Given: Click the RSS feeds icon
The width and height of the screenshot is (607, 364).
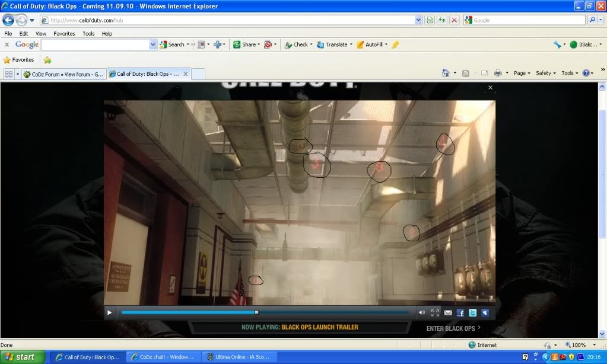Looking at the screenshot, I should tap(466, 73).
